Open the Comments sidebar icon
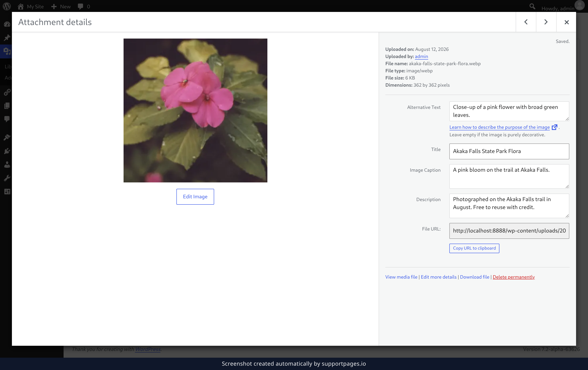This screenshot has width=588, height=370. click(7, 119)
